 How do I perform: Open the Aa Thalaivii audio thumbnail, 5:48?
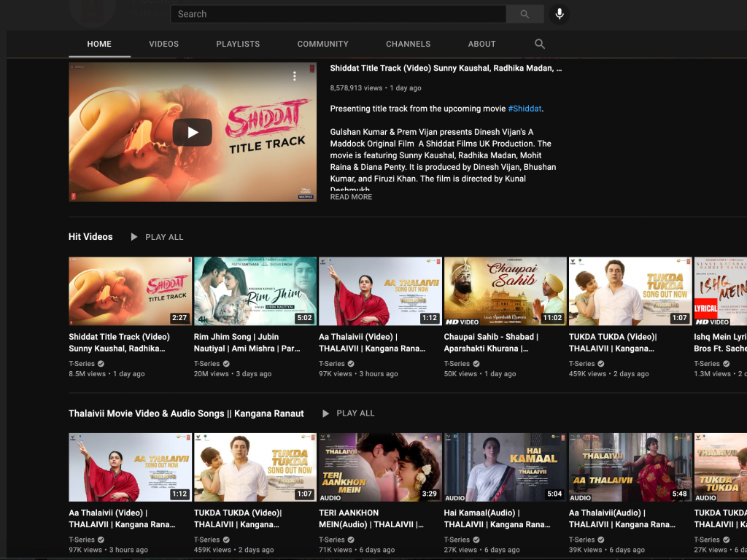tap(630, 467)
